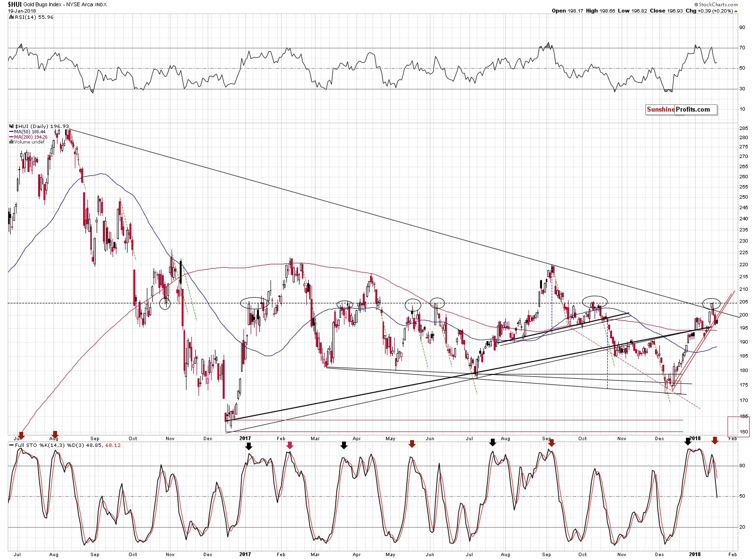Click the black down arrow at January 2017 stochastic peak
This screenshot has width=756, height=559.
pyautogui.click(x=249, y=446)
